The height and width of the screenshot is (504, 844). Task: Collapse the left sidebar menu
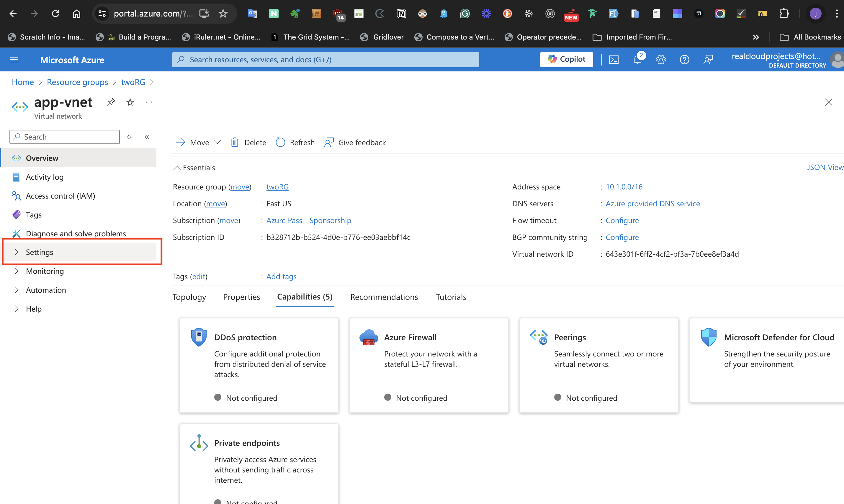tap(147, 137)
